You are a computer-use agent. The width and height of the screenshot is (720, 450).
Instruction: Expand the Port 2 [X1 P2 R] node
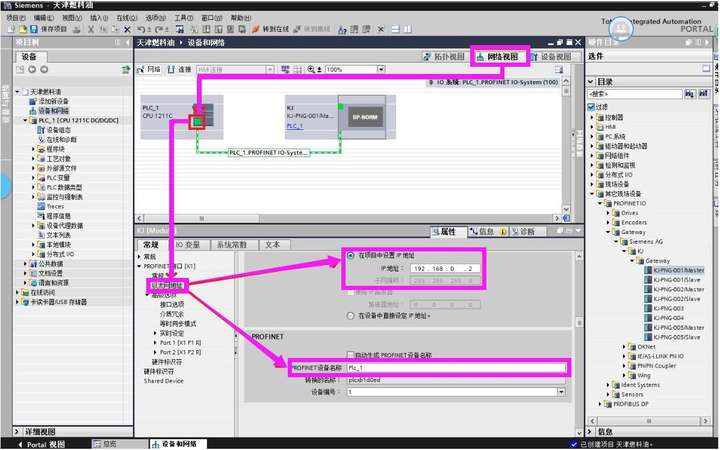[155, 352]
